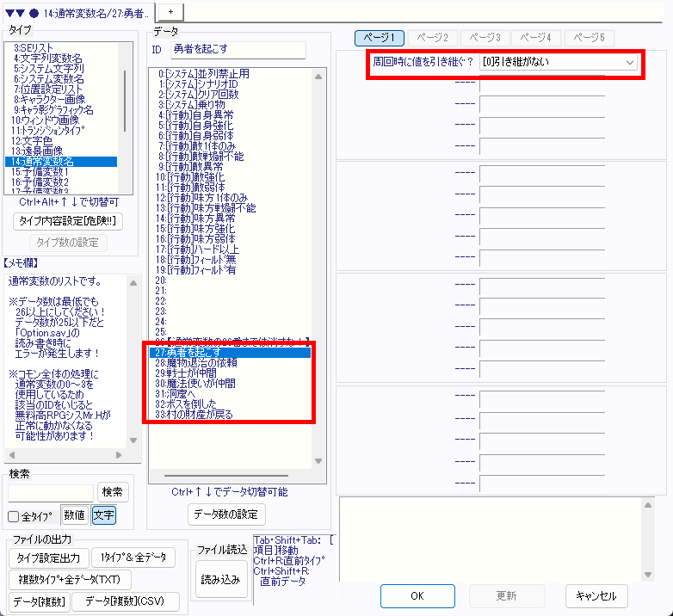Click the タイプ内容設定[危険!!] button
Screen dimensions: 673x616
pyautogui.click(x=70, y=221)
